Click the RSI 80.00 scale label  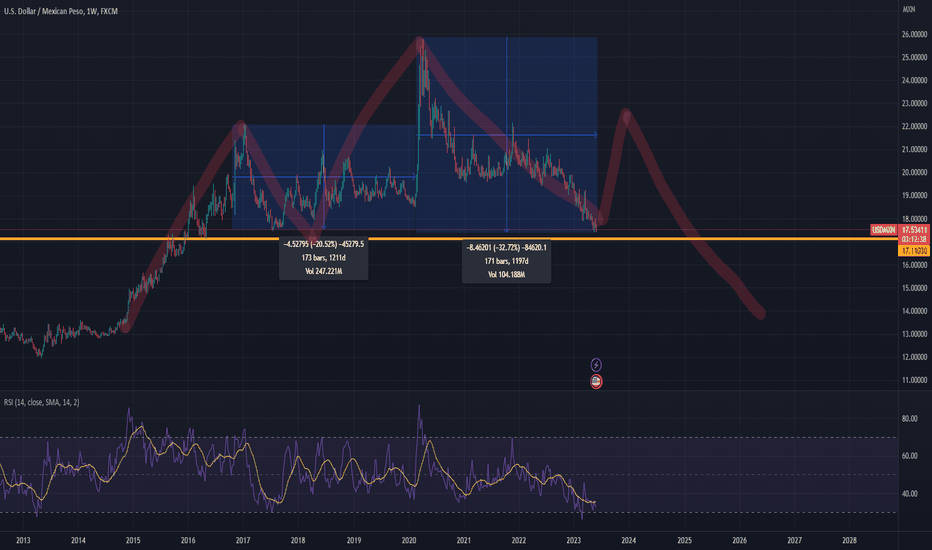(x=909, y=419)
